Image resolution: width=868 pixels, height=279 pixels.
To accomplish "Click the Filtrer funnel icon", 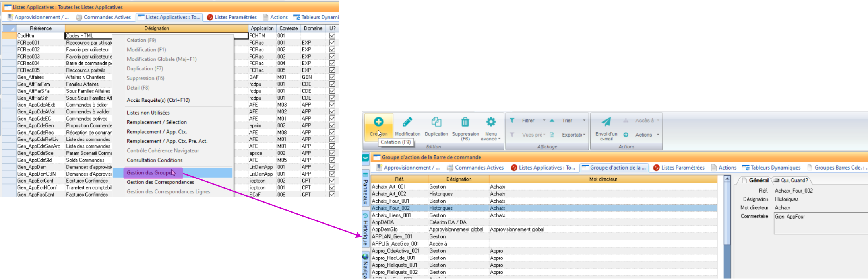I will coord(512,121).
